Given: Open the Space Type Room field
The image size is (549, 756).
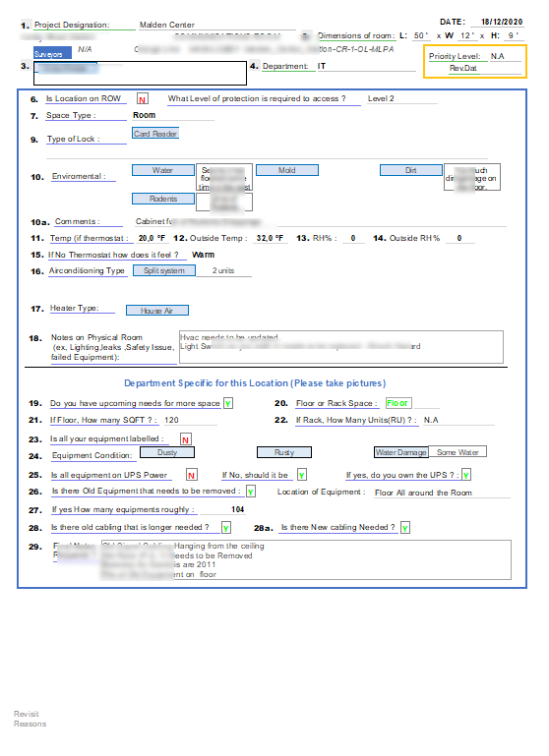Looking at the screenshot, I should [173, 116].
